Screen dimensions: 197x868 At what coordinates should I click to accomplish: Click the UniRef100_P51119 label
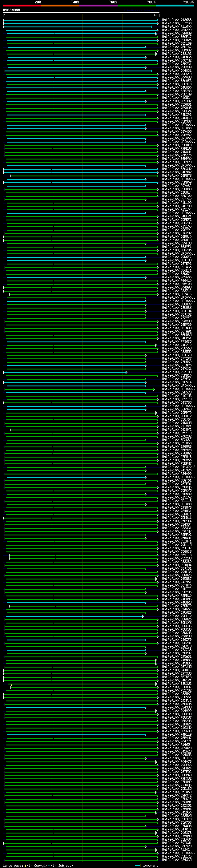click(177, 433)
